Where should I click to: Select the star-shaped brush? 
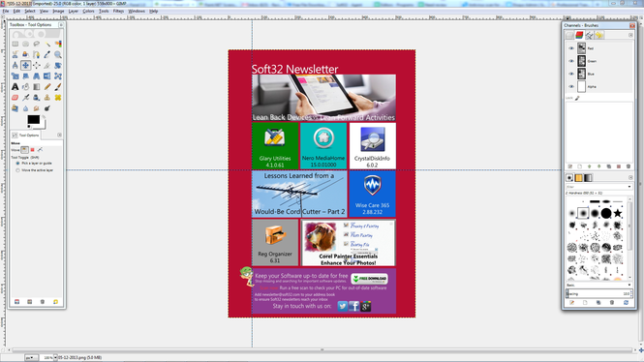point(617,213)
